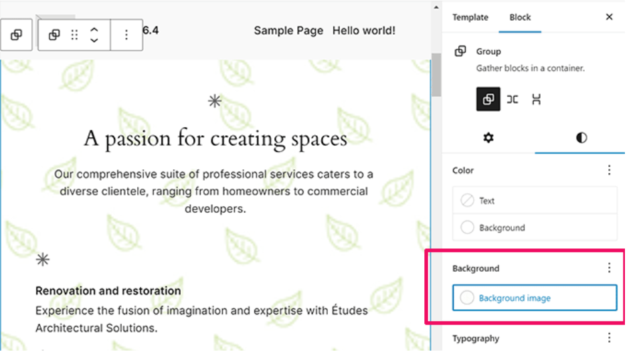Screen dimensions: 641x364
Task: Pick a Text color
Action: coord(535,201)
